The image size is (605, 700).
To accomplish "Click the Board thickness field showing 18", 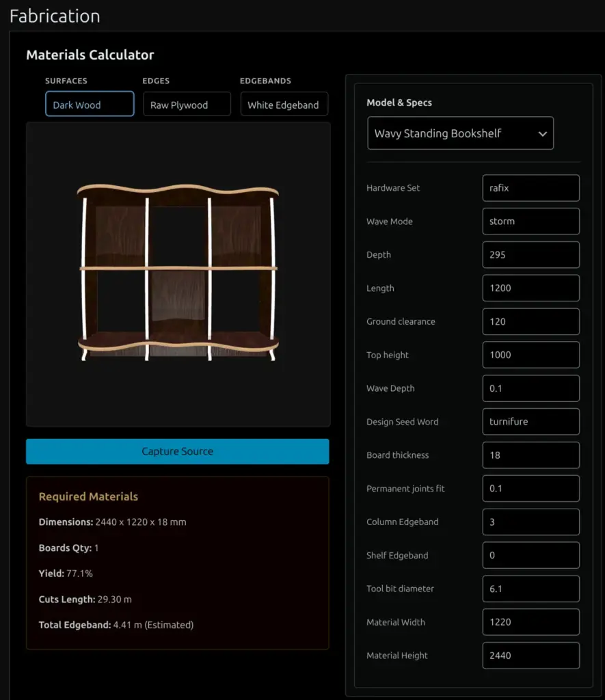I will click(531, 455).
